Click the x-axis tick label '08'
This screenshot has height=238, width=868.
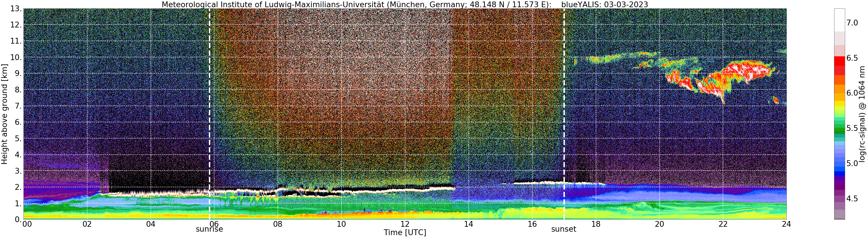(x=278, y=224)
